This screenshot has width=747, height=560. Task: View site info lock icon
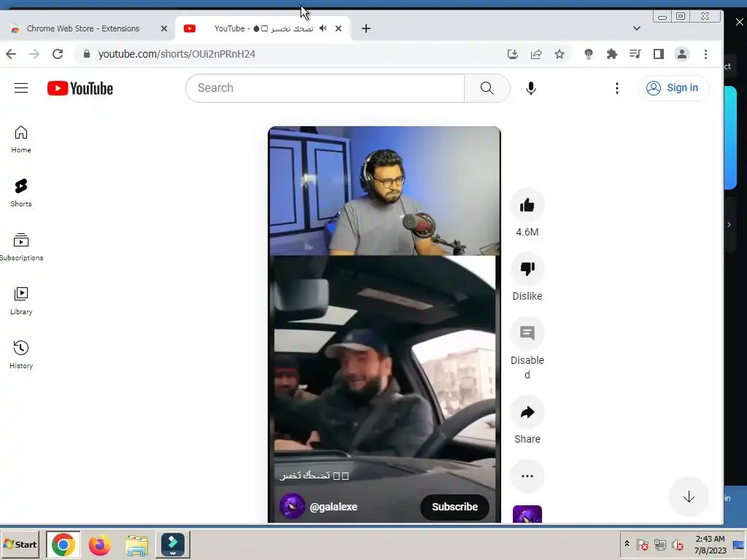pyautogui.click(x=87, y=54)
